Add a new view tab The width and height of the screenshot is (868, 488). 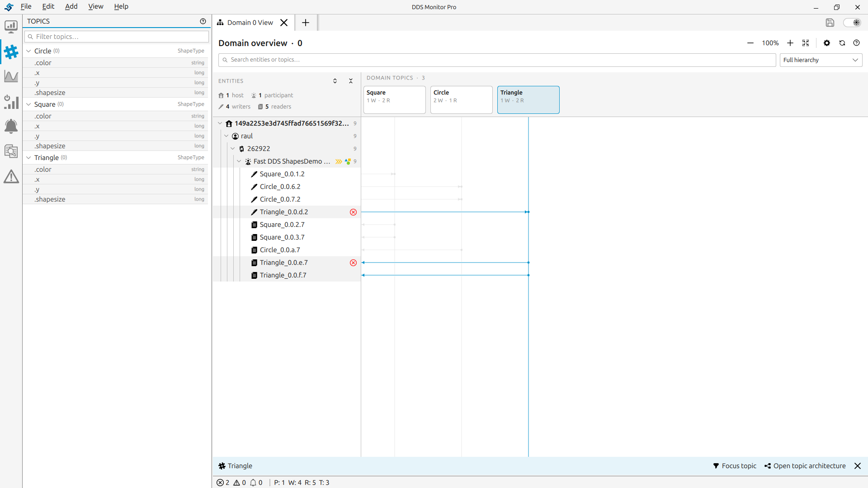306,23
